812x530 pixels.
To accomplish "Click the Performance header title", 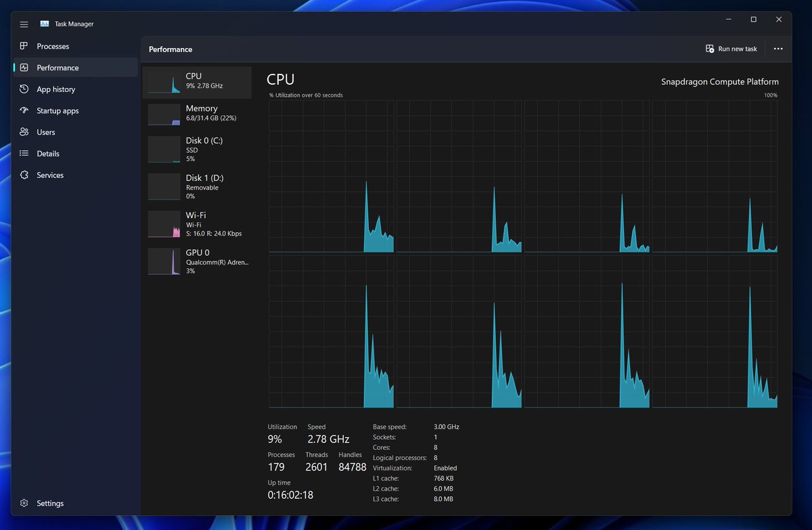I will point(171,49).
